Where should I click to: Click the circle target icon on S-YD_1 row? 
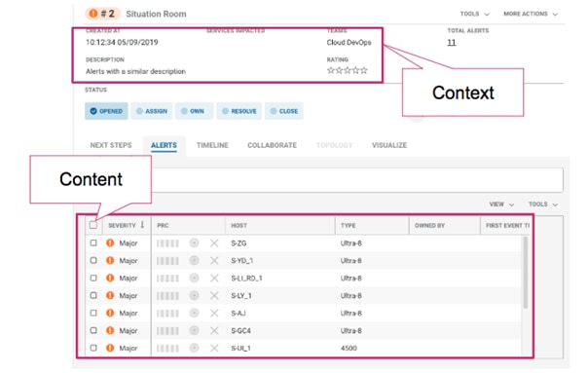[194, 260]
